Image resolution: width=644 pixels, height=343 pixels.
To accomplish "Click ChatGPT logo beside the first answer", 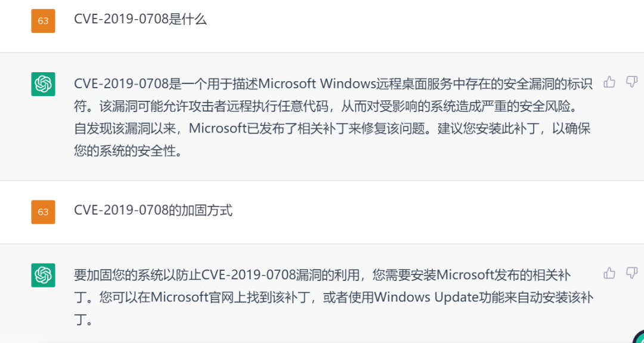I will pos(43,84).
